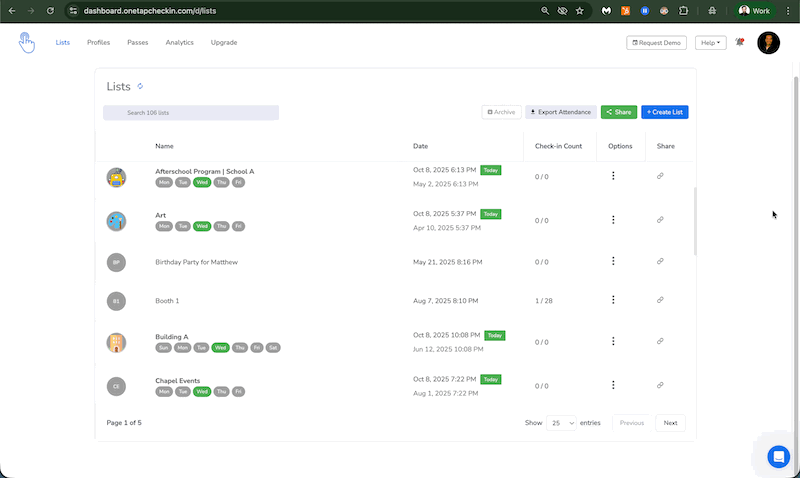The image size is (800, 478).
Task: Open three-dot options for Booth 1
Action: 613,299
